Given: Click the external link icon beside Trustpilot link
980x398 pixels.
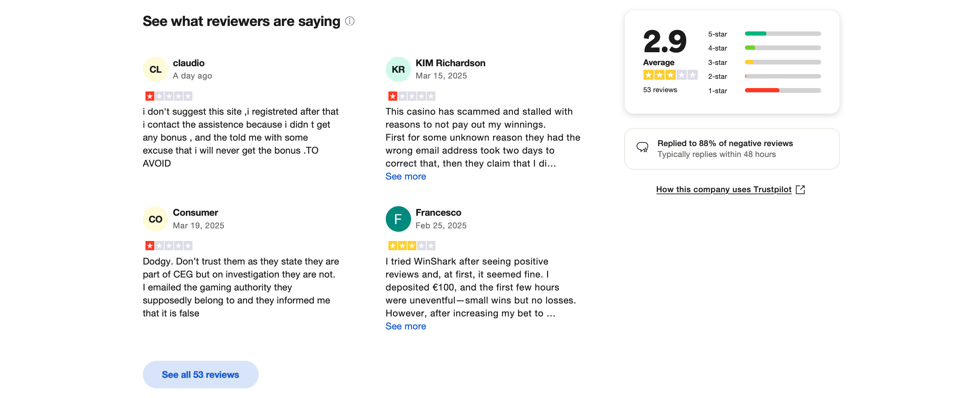Looking at the screenshot, I should point(800,189).
